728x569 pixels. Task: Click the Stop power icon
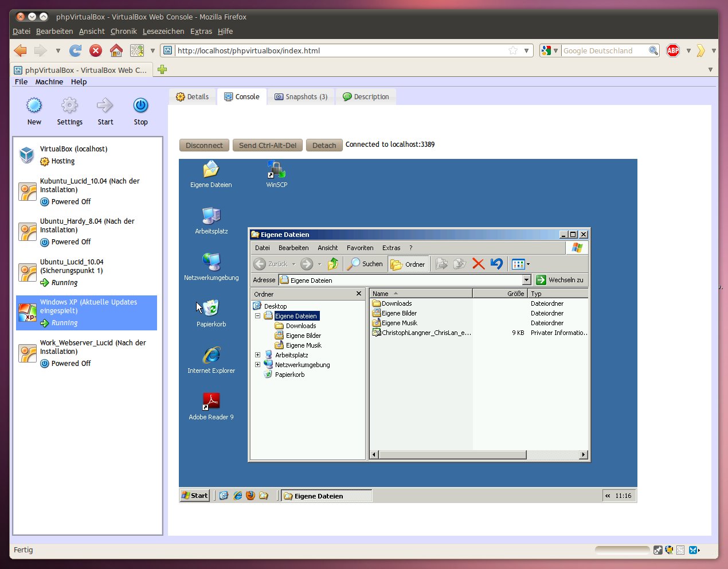tap(140, 106)
